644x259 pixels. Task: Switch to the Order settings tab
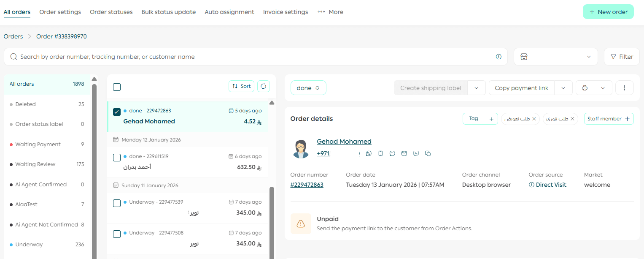pos(60,12)
